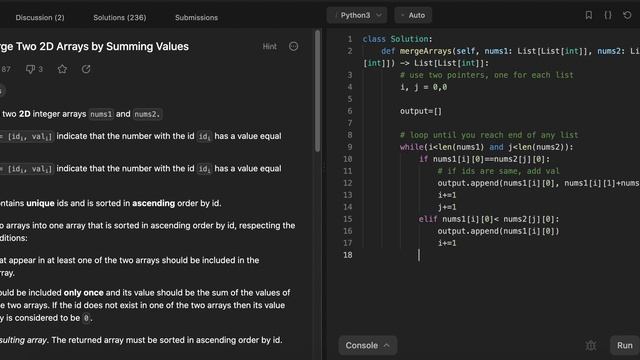Click the 'class Solution:' line in editor
The image size is (640, 360).
click(397, 39)
